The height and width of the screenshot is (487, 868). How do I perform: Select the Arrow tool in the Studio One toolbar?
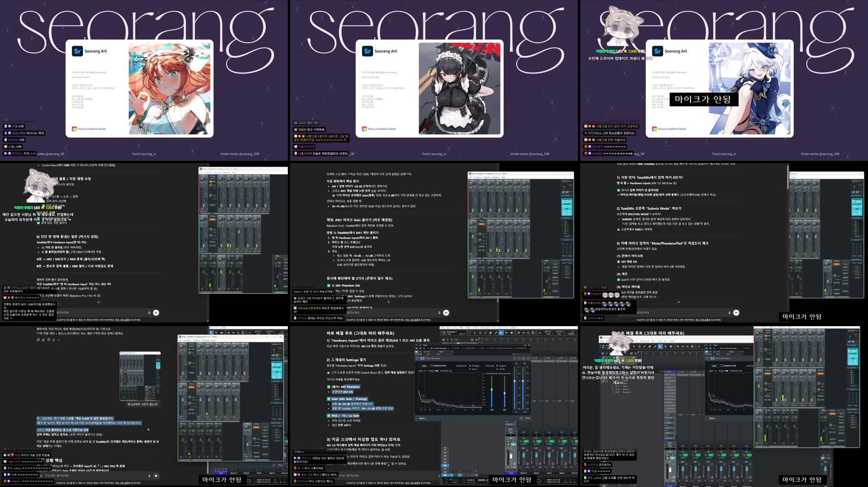click(475, 333)
